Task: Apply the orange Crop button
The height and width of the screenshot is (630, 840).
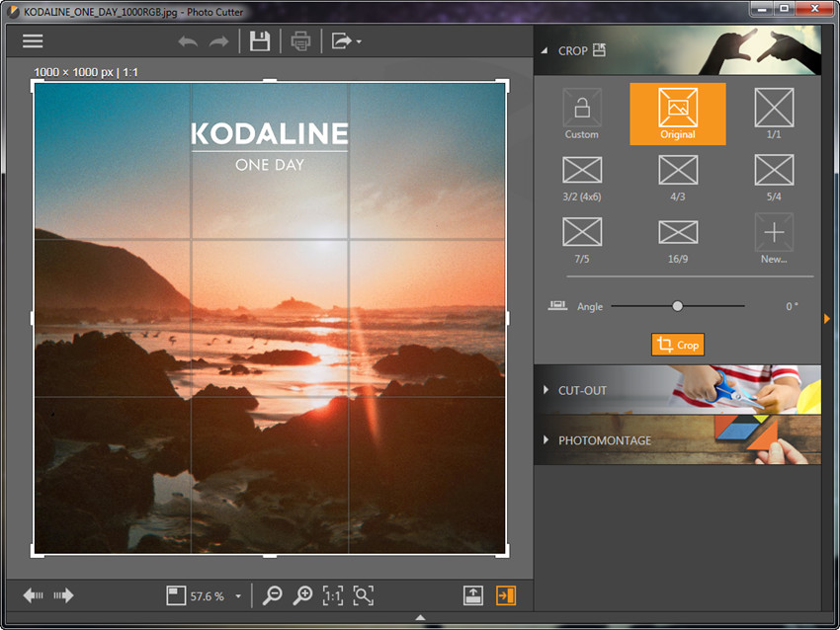Action: click(x=678, y=345)
